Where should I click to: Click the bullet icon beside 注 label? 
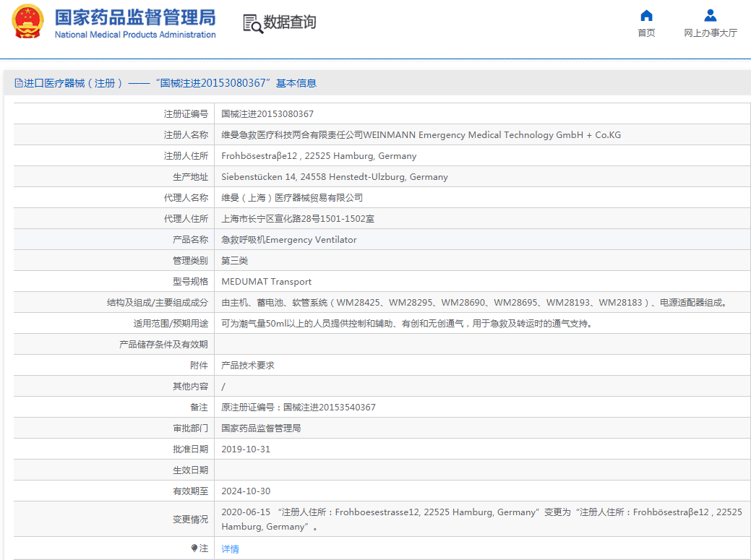[194, 548]
